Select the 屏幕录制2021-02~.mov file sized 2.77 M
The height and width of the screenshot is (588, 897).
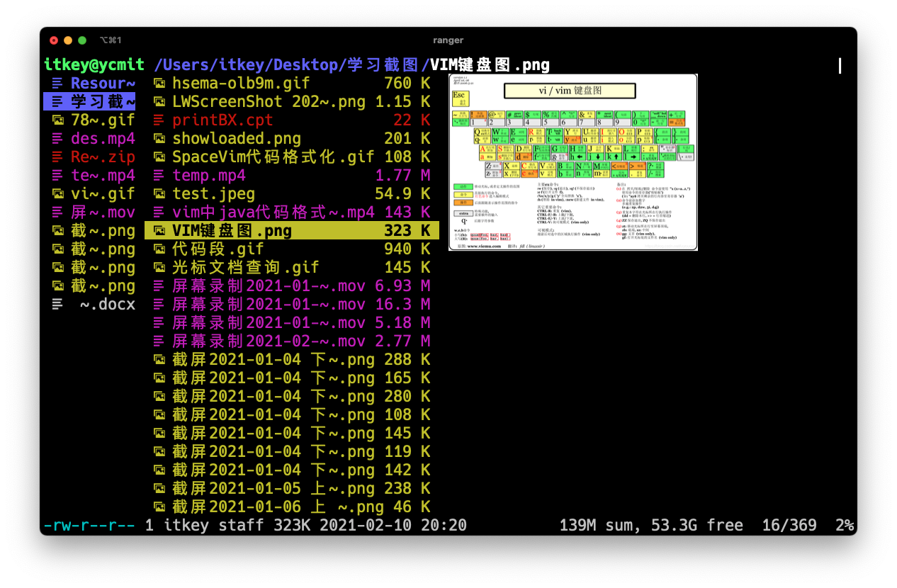point(292,341)
